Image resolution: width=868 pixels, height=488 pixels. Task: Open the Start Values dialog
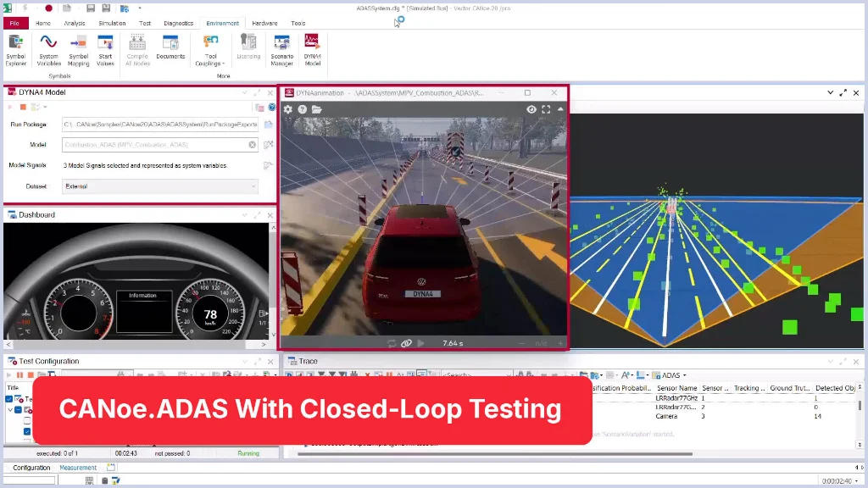[x=105, y=50]
